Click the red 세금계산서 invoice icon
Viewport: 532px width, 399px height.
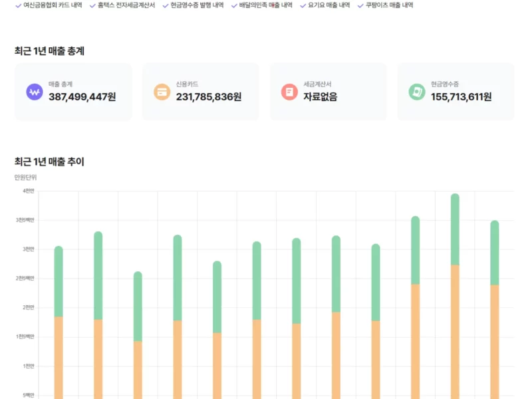289,91
